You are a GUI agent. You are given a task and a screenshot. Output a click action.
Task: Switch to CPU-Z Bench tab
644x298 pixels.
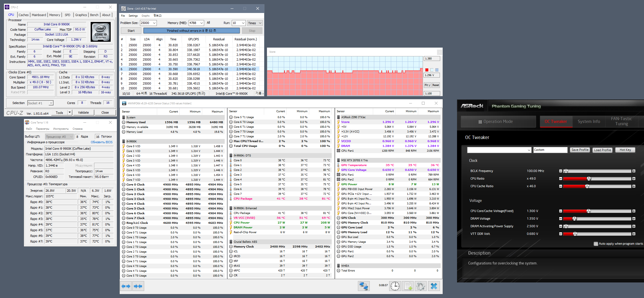tap(94, 15)
